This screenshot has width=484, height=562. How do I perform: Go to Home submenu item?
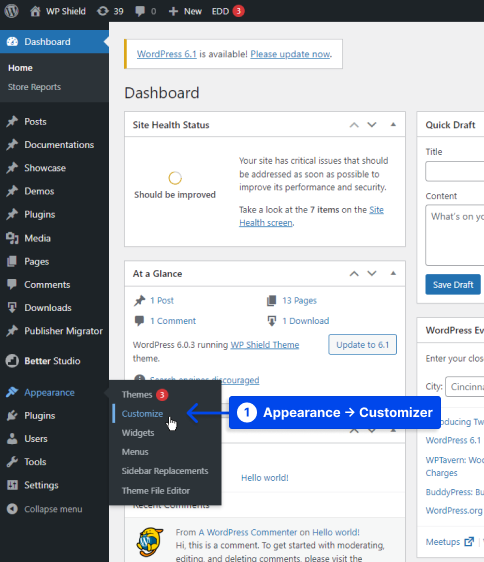click(x=20, y=68)
